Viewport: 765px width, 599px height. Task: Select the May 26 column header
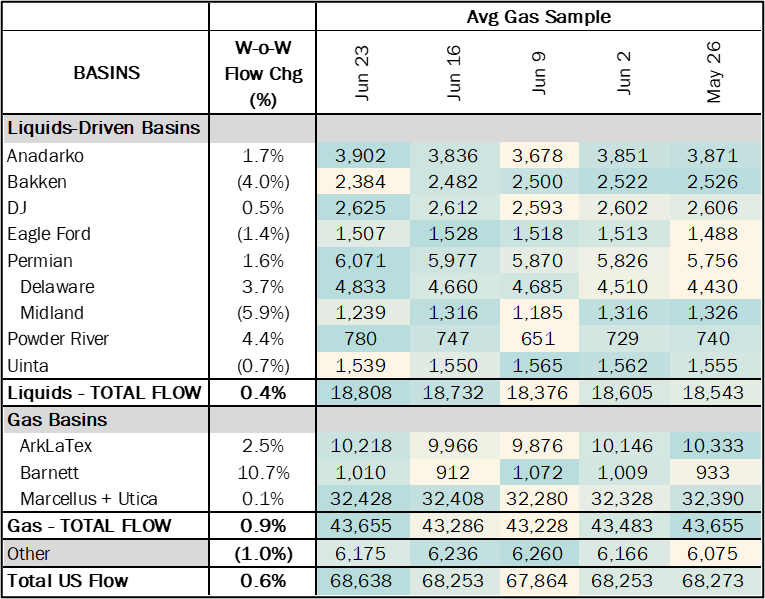[714, 73]
